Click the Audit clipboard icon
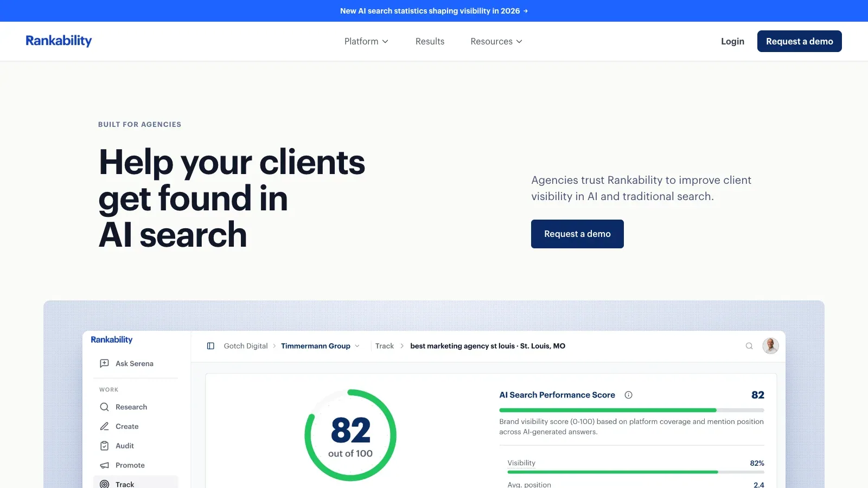The width and height of the screenshot is (868, 488). tap(105, 446)
